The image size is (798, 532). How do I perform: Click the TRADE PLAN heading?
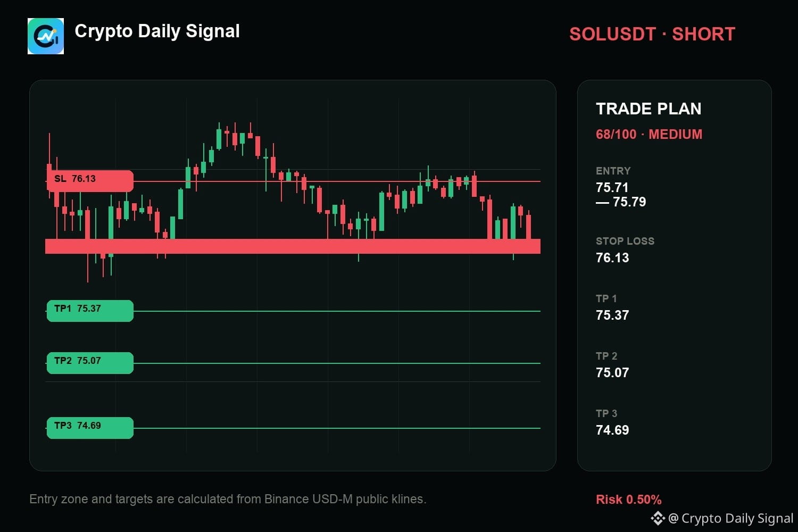[x=649, y=109]
